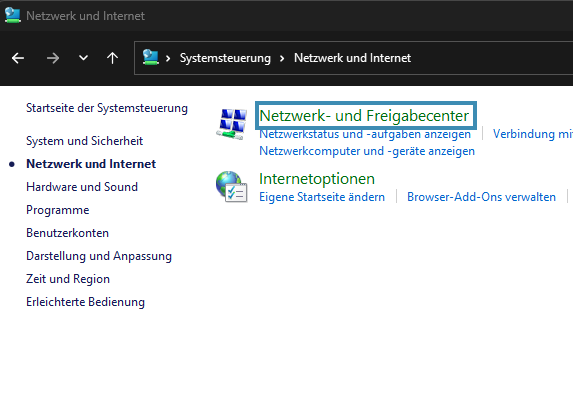Click the window title icon for Netzwerk und Internet
Viewport: 573px width, 401px height.
coord(13,15)
